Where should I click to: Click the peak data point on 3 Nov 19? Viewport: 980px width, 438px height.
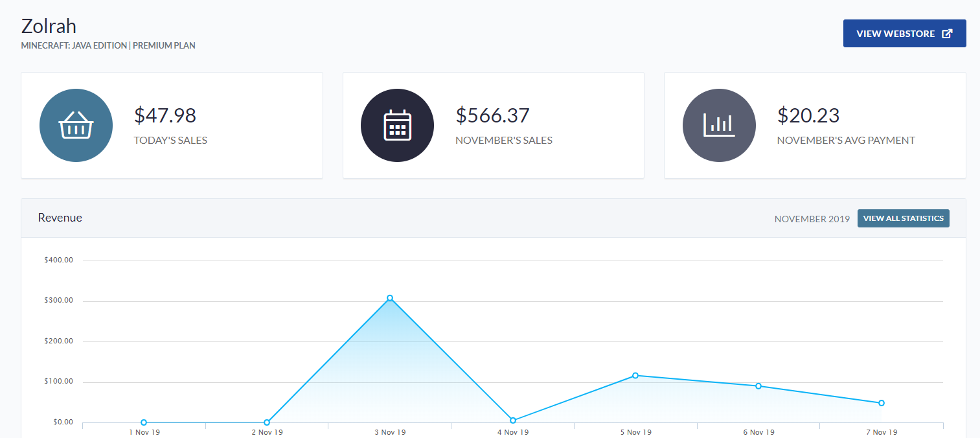tap(390, 298)
